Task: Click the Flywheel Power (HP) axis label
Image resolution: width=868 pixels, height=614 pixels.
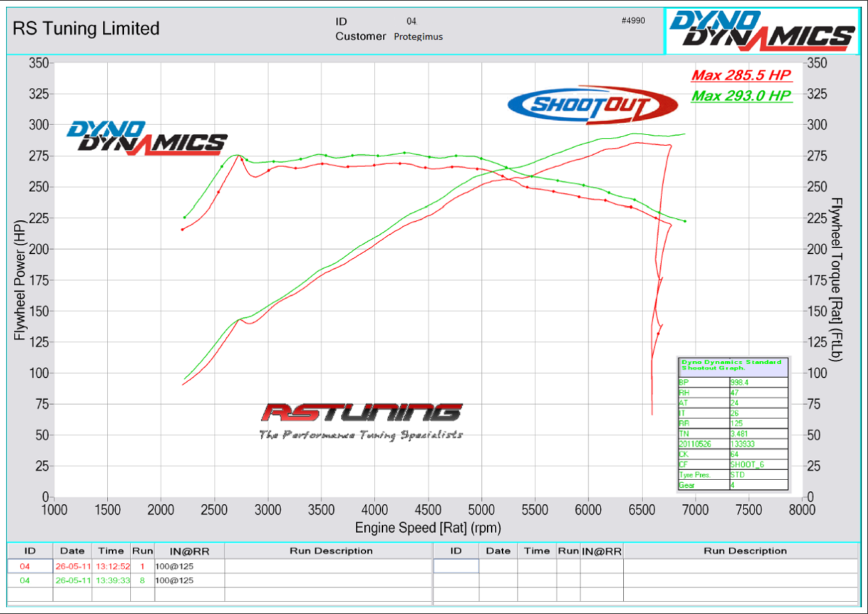Action: point(19,280)
